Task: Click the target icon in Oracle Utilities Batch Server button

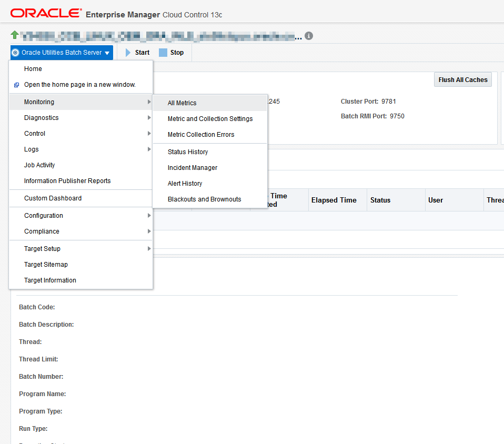Action: coord(15,53)
